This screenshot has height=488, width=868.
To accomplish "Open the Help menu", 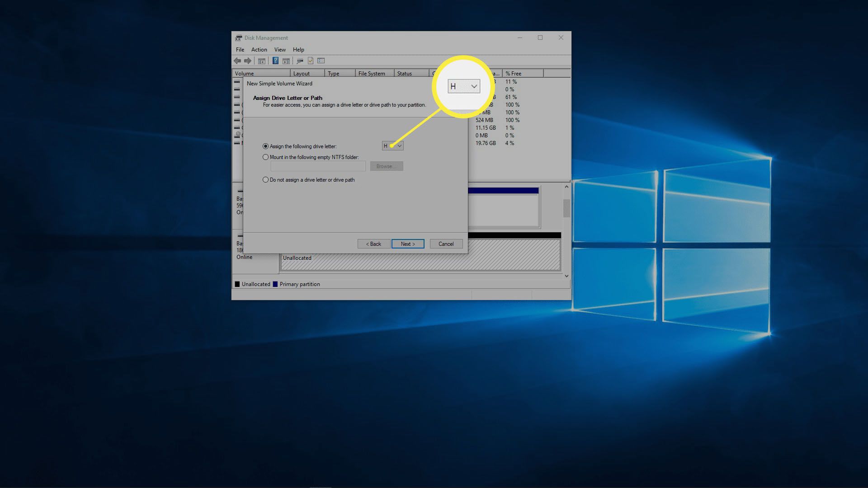I will pos(298,50).
